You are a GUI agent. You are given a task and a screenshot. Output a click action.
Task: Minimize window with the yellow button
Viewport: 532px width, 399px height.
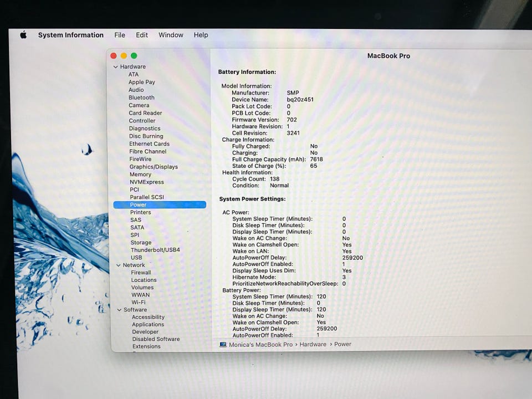[124, 55]
